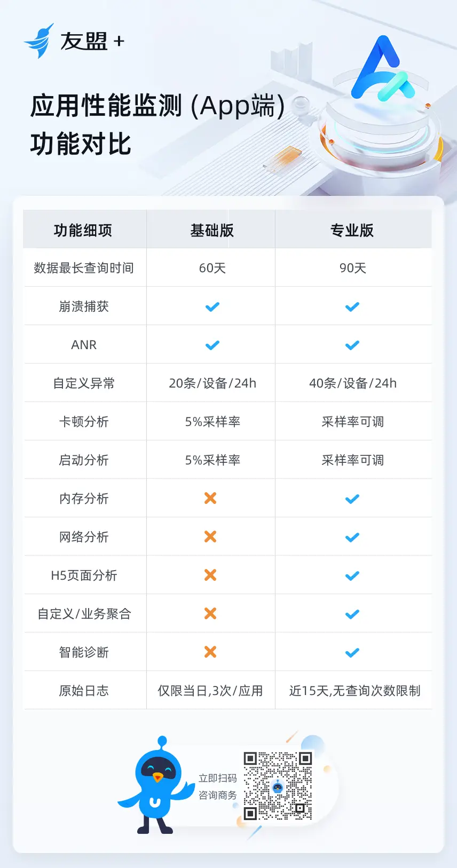Select the 专业版 column header
The height and width of the screenshot is (868, 457).
point(352,230)
